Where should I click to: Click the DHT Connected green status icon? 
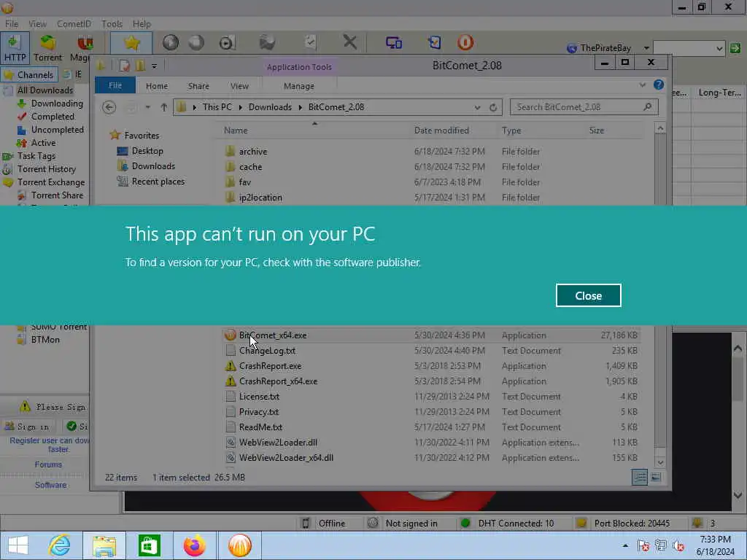[x=465, y=523]
